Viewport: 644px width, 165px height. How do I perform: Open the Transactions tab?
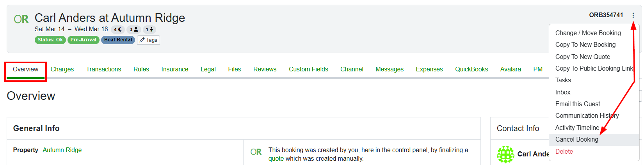click(x=103, y=69)
